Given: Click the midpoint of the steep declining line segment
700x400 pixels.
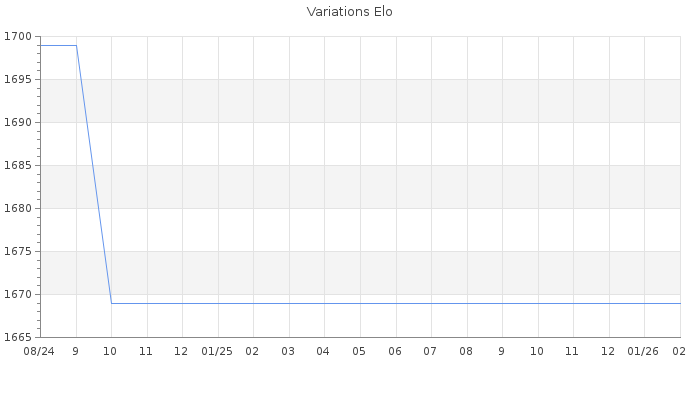Looking at the screenshot, I should tap(93, 174).
